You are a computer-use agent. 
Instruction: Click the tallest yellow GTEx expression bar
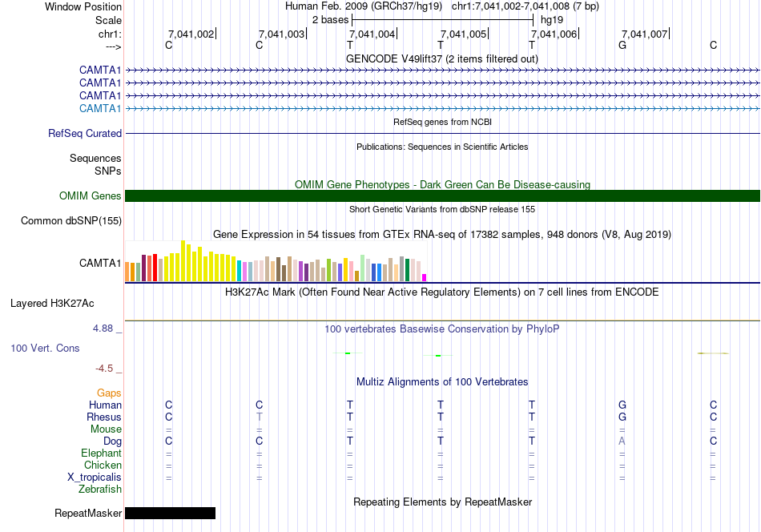point(183,260)
